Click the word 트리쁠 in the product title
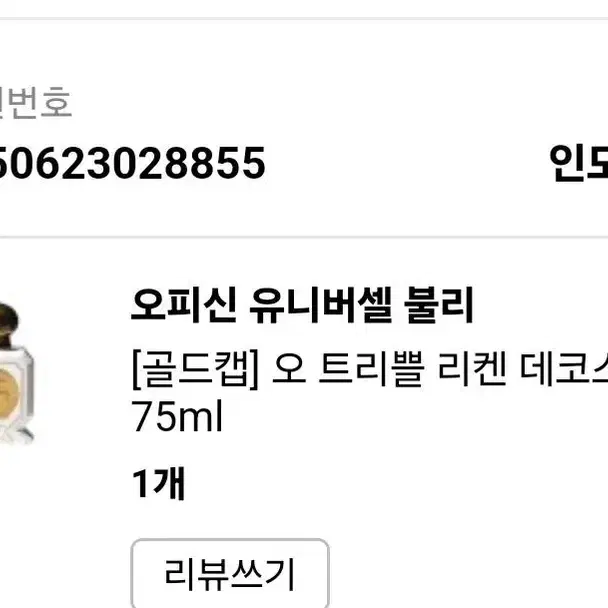Screen dimensions: 608x608 click(x=371, y=368)
